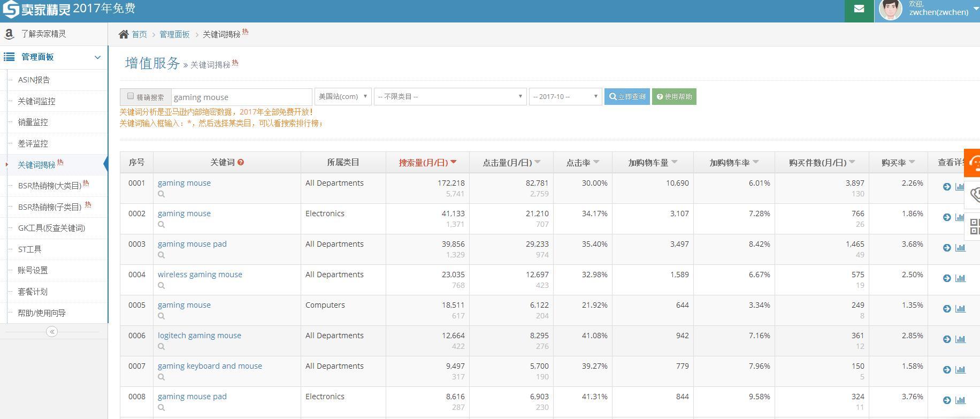The height and width of the screenshot is (419, 980).
Task: Open gaming mouse keyword in row 0001
Action: (184, 183)
